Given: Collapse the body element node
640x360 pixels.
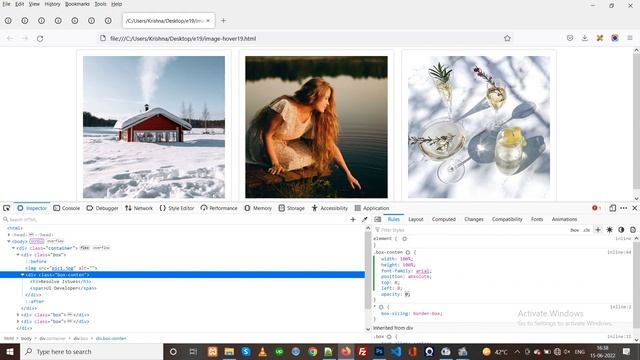Looking at the screenshot, I should pos(9,241).
